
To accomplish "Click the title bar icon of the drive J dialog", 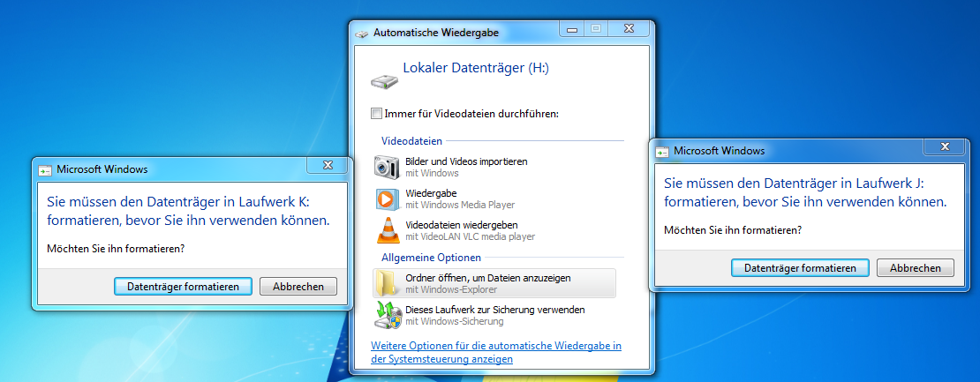I will [x=662, y=151].
